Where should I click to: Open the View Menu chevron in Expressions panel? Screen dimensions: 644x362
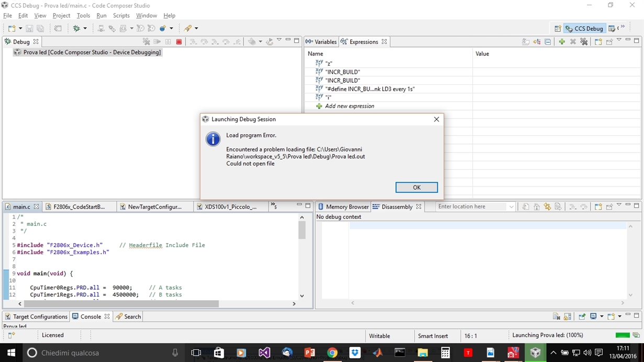click(619, 40)
